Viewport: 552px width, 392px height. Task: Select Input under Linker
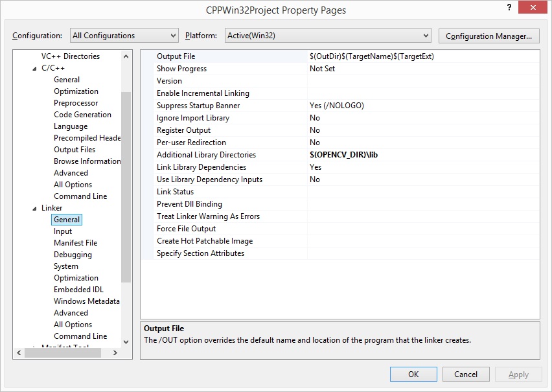click(x=63, y=231)
